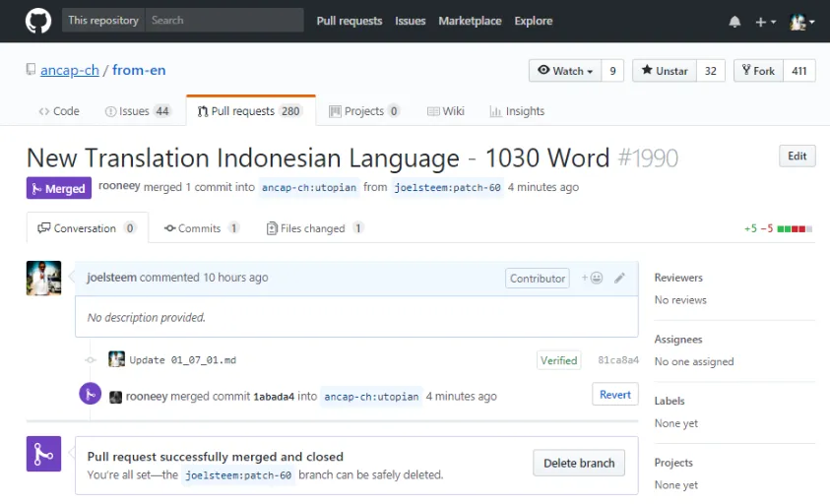
Task: Open stargazer count 32
Action: 710,71
